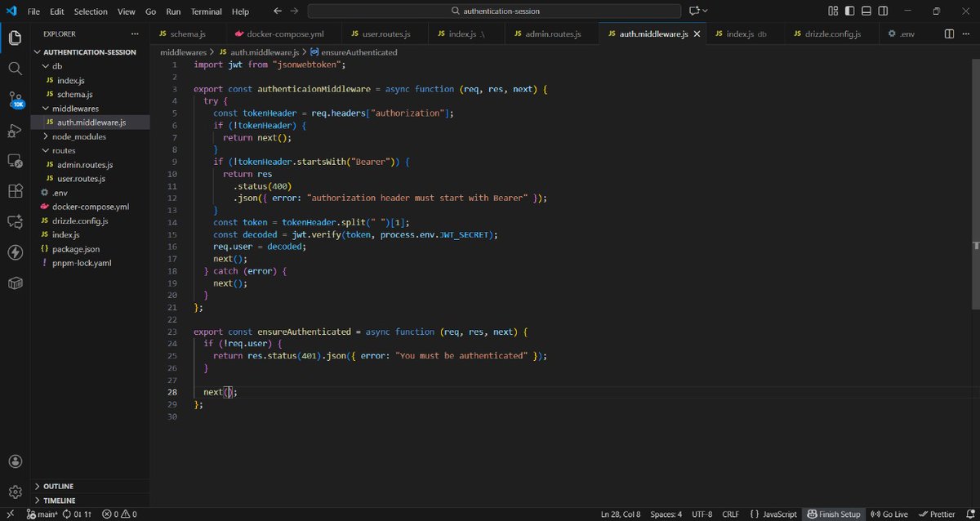This screenshot has height=521, width=980.
Task: Collapse the AUTHENTICATION-SESSION root folder
Action: [90, 51]
